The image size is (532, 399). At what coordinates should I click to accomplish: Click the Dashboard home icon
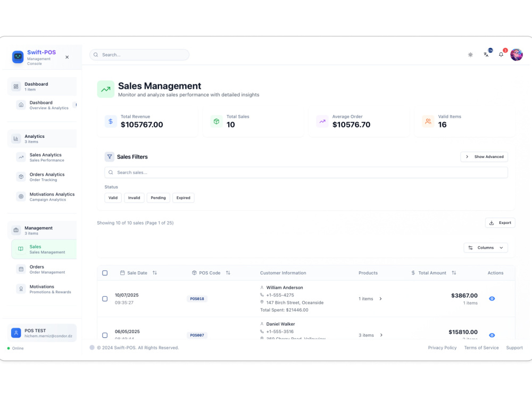point(21,105)
